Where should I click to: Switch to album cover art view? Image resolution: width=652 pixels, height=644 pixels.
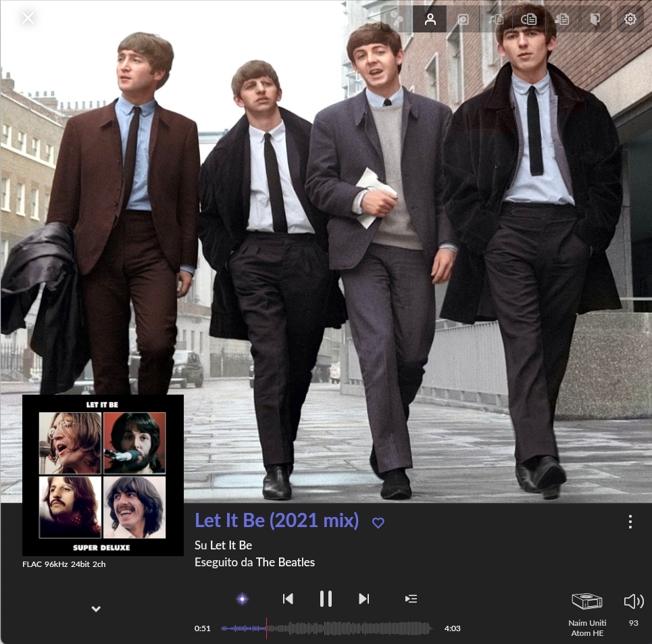pyautogui.click(x=463, y=20)
